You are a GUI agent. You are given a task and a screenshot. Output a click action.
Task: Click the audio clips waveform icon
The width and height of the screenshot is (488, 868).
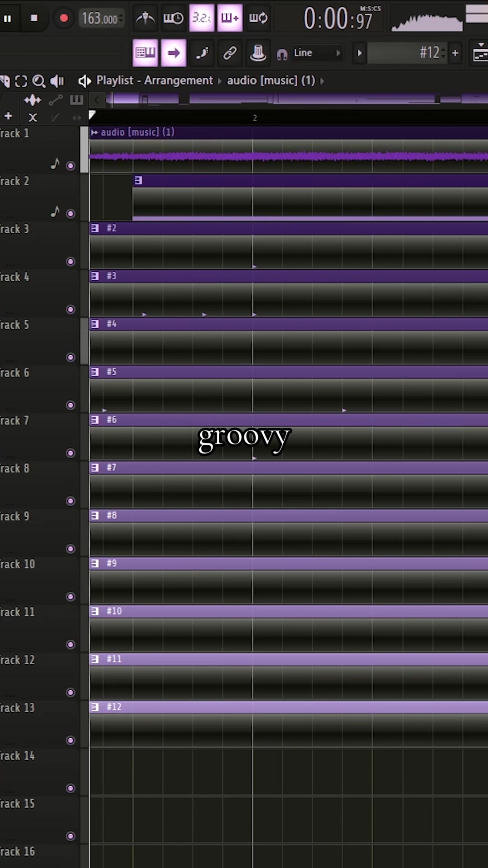tap(33, 100)
